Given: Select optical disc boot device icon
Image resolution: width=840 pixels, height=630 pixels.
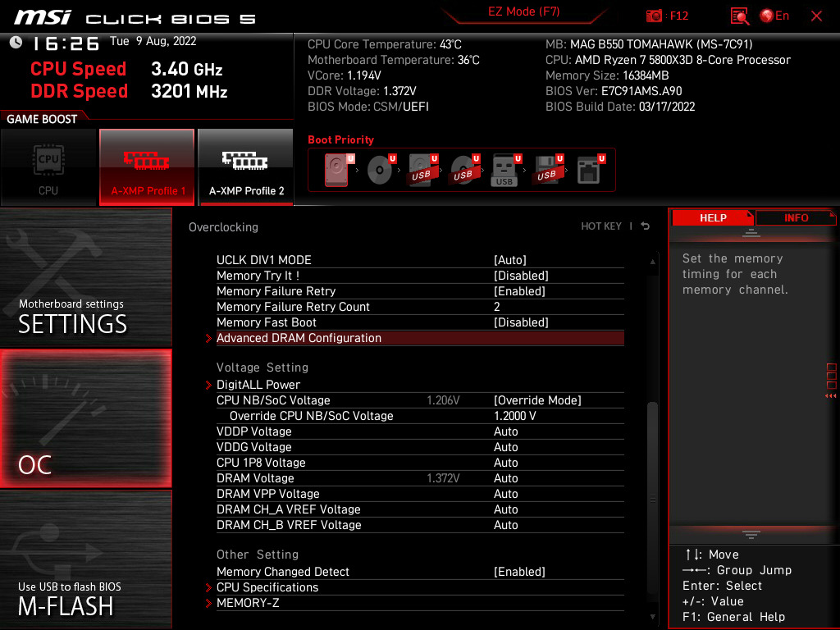Looking at the screenshot, I should tap(380, 170).
